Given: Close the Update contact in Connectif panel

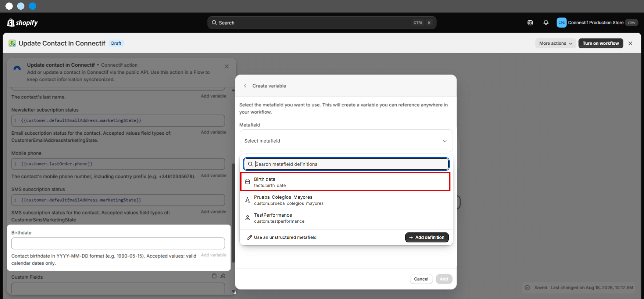Looking at the screenshot, I should coord(226,66).
